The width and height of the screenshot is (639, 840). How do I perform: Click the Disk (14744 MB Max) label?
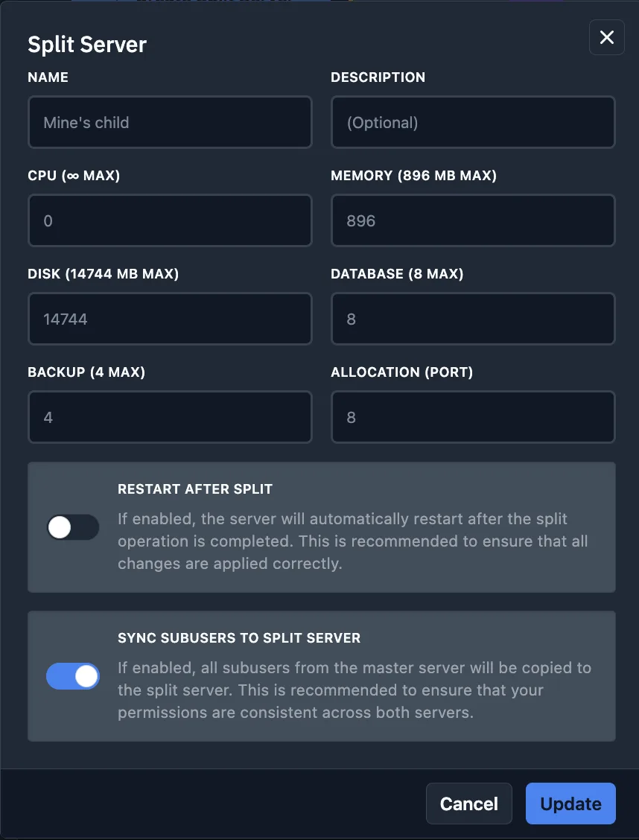click(103, 274)
